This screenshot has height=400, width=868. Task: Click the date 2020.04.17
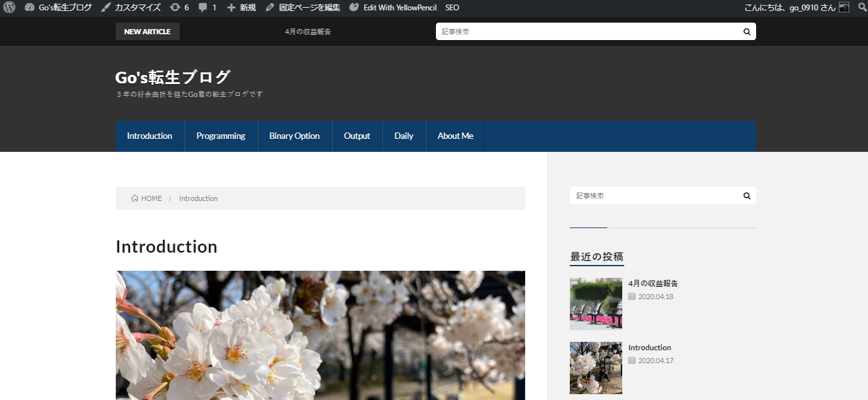coord(656,361)
